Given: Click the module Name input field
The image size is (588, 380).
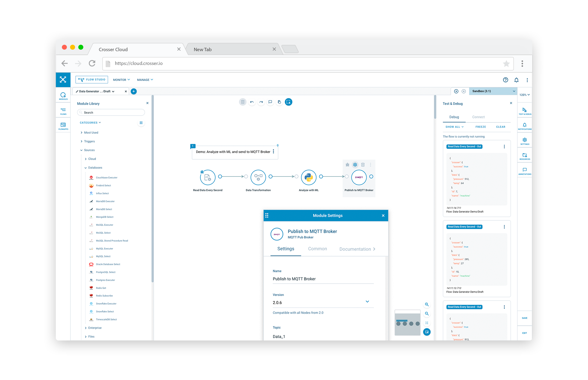Looking at the screenshot, I should pos(323,279).
